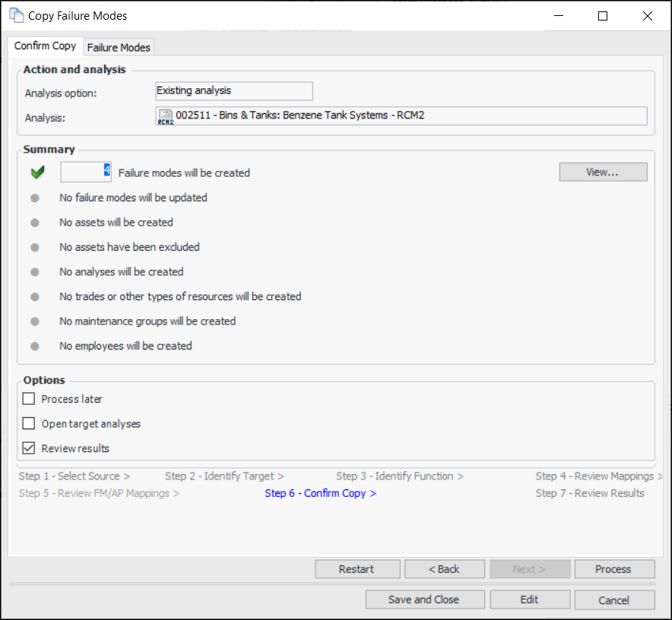
Task: Uncheck the Review results checkbox
Action: pyautogui.click(x=29, y=448)
